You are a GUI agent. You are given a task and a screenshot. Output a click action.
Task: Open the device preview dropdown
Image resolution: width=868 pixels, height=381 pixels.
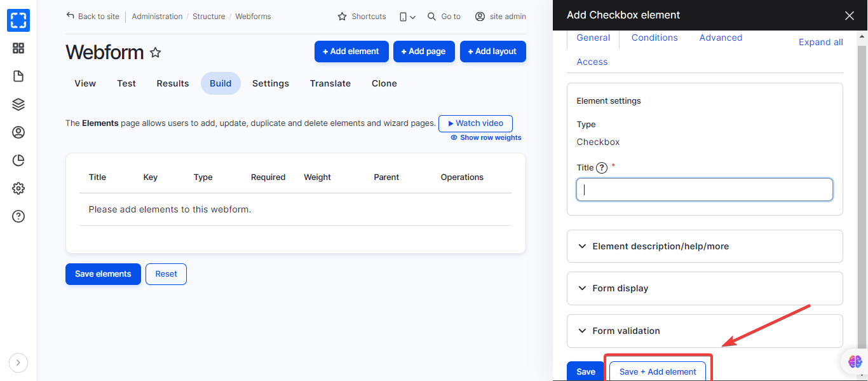point(407,17)
